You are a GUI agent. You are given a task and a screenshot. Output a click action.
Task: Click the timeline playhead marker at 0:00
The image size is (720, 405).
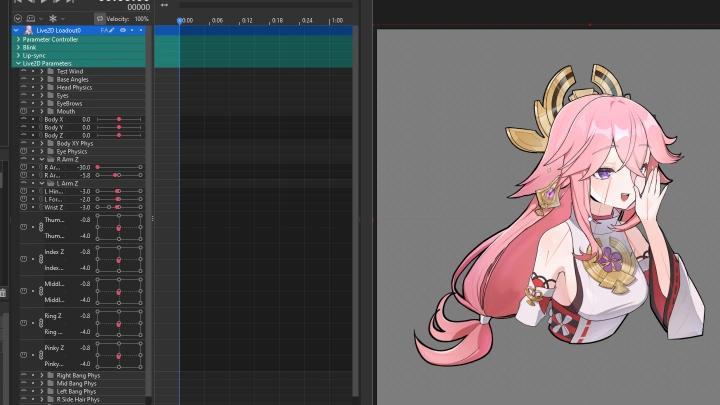coord(180,21)
